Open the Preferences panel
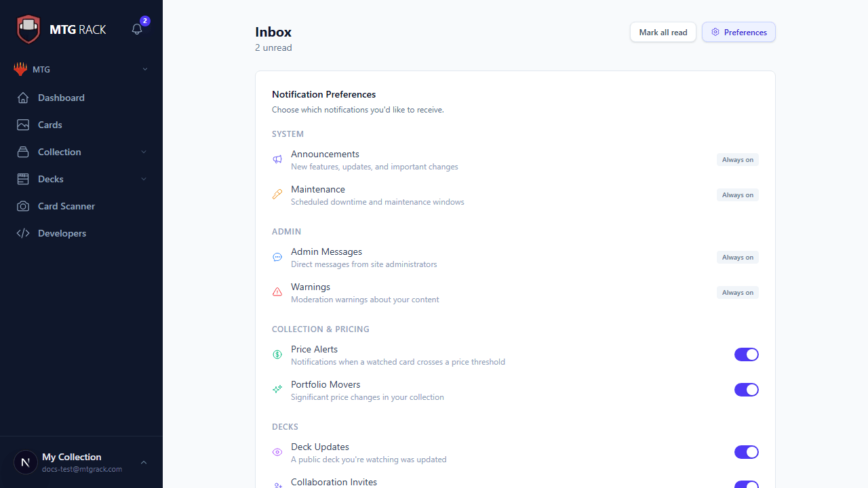Viewport: 868px width, 488px height. pos(738,32)
